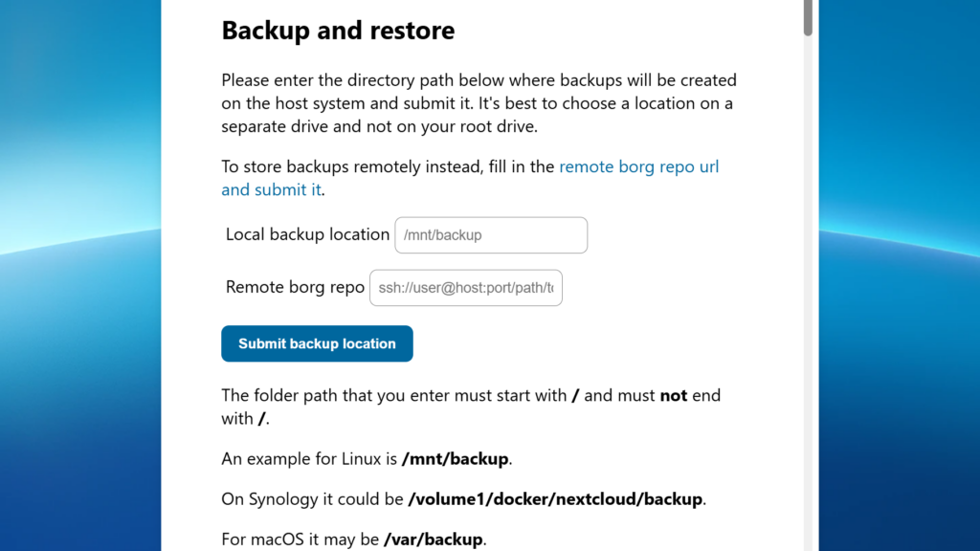Click the desktop wallpaper right of the scrollbar

tap(900, 275)
